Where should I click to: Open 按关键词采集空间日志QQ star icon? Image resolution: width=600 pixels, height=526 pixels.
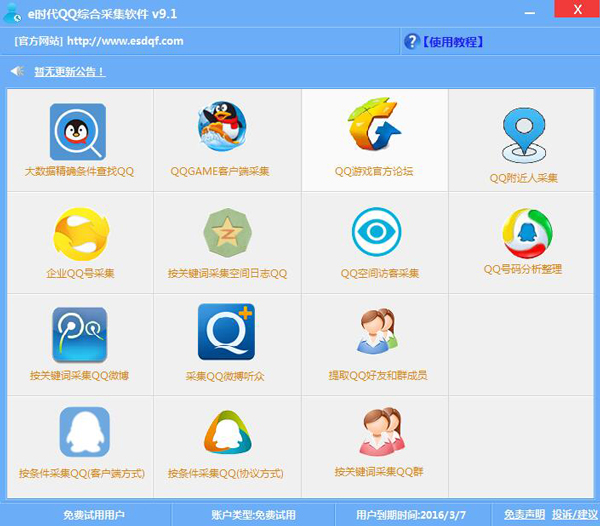(228, 233)
